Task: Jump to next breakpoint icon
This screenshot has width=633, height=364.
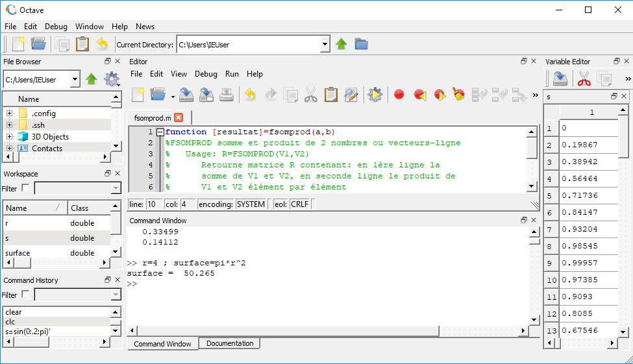Action: pos(440,95)
